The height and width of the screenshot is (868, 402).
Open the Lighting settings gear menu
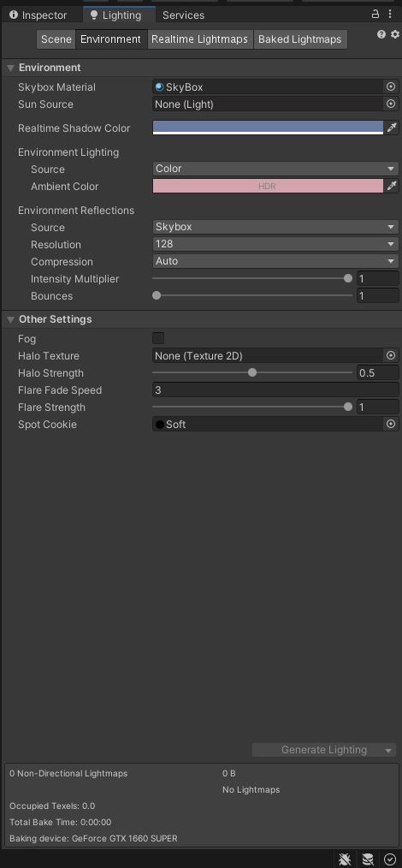coord(395,34)
